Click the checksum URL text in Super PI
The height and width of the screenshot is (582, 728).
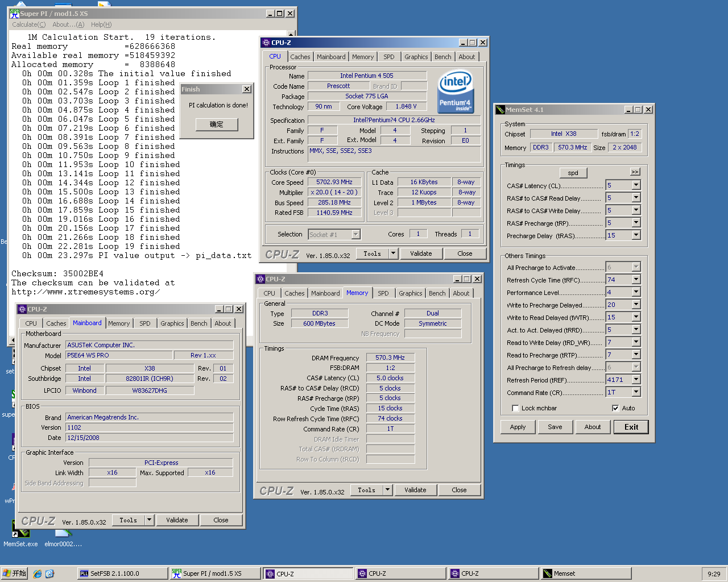click(85, 292)
